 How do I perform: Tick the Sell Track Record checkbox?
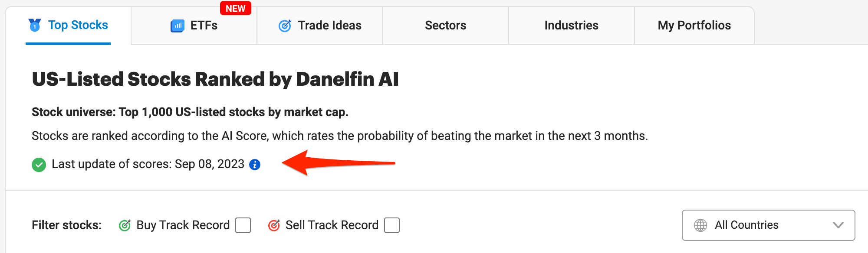click(x=392, y=225)
